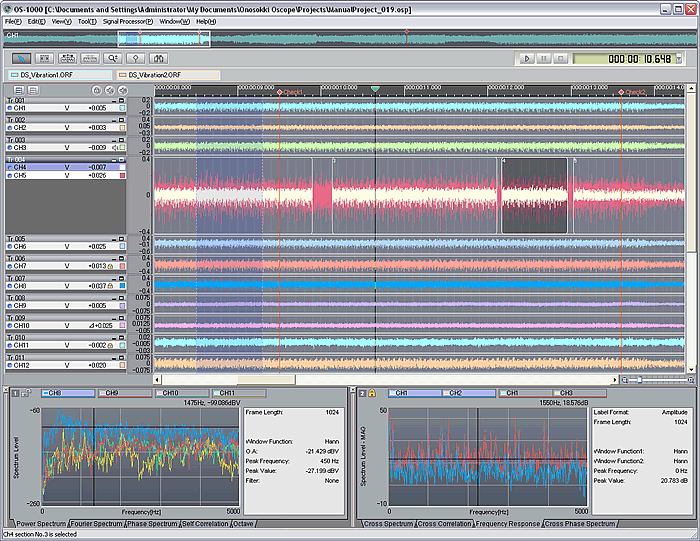Screen dimensions: 700x541
Task: Click the panel number 2 icon
Action: coord(362,393)
